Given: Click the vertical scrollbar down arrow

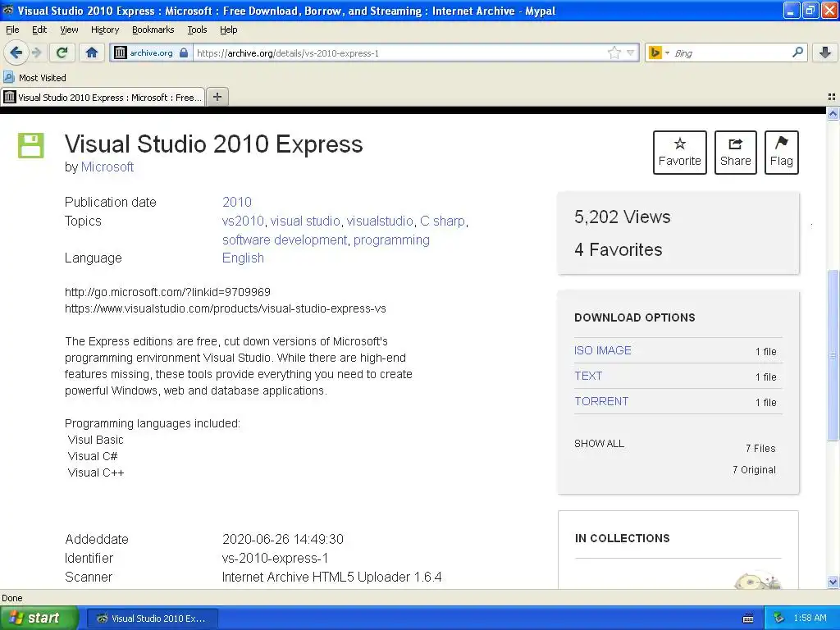Looking at the screenshot, I should click(833, 582).
